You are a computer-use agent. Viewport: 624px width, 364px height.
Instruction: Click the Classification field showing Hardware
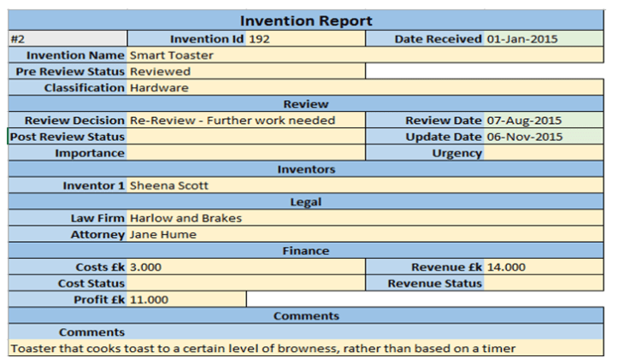[x=365, y=88]
